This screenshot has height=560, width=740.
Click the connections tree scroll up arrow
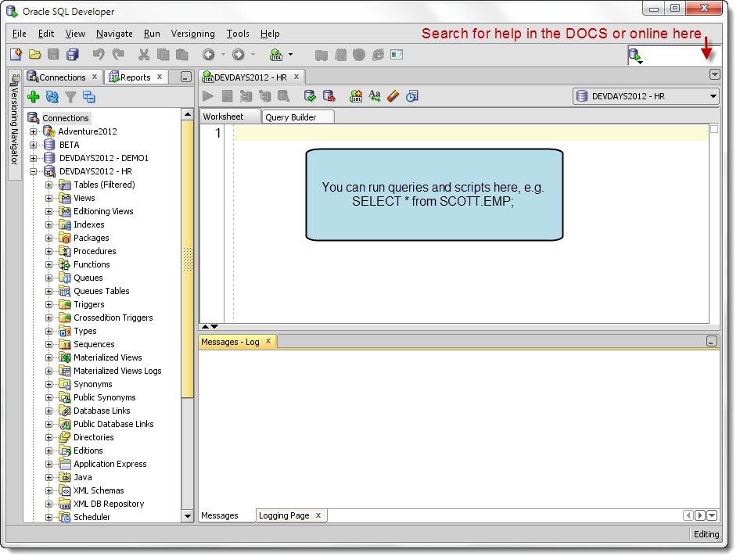point(188,114)
